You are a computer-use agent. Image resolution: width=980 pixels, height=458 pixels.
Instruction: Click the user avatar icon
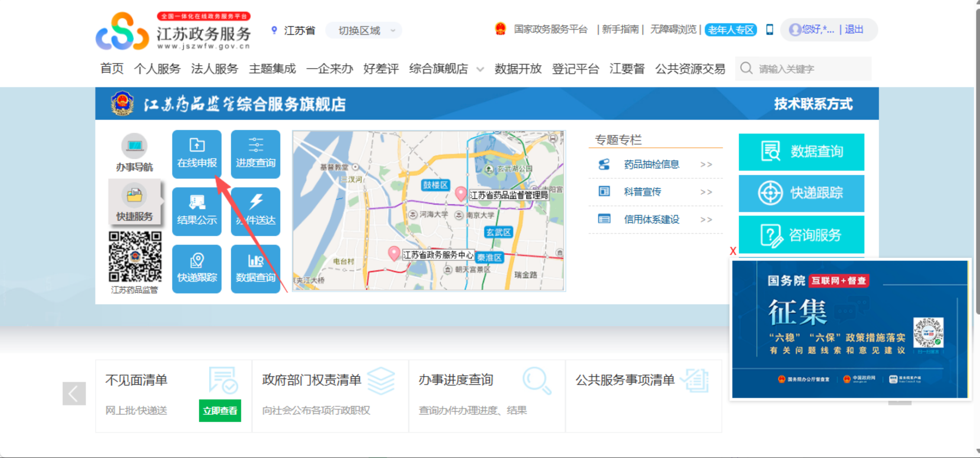tap(795, 30)
